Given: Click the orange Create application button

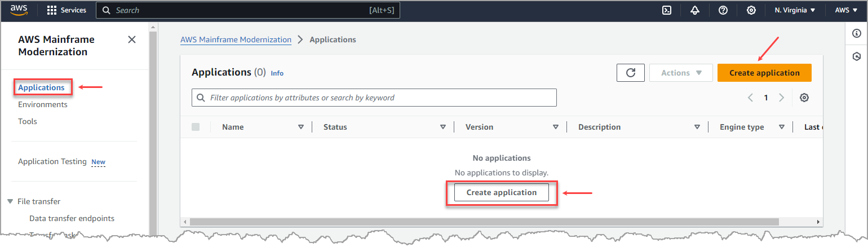Looking at the screenshot, I should (x=764, y=73).
